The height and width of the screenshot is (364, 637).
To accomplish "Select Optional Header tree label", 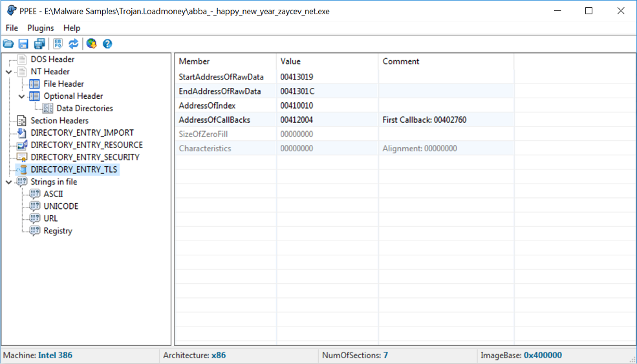I will (73, 96).
